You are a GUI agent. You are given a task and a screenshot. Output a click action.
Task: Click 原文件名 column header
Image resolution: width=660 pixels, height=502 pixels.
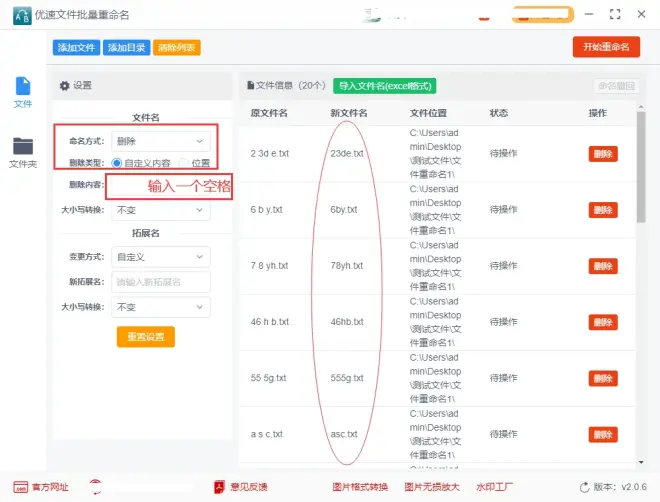(269, 113)
